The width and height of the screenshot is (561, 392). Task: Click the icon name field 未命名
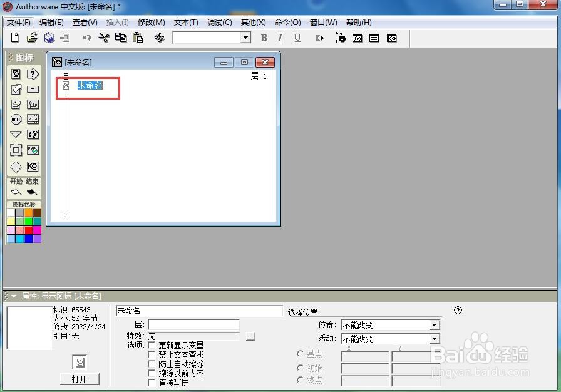tap(199, 311)
